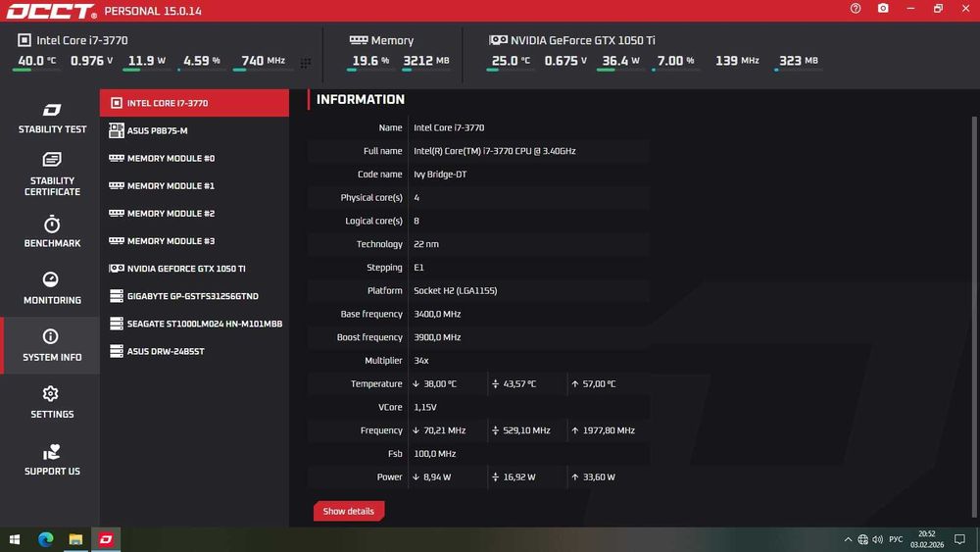Click the Multiplier value 34x
Viewport: 980px width, 552px height.
(421, 361)
